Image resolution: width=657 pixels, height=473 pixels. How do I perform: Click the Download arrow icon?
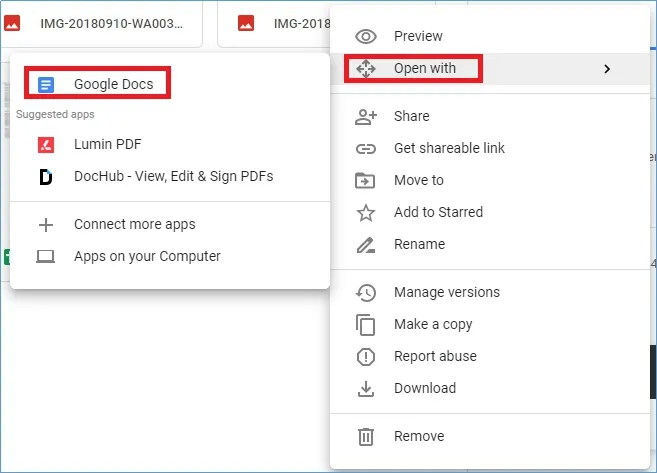point(366,389)
